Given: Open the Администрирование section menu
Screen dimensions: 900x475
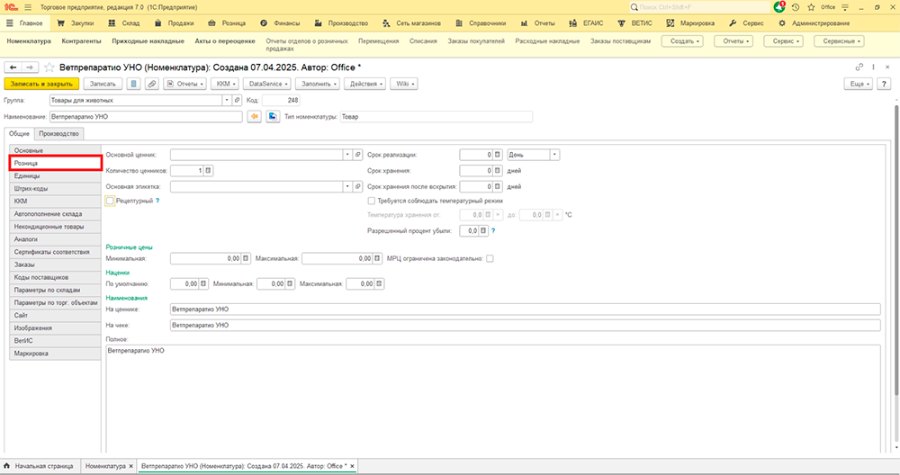Looking at the screenshot, I should (814, 24).
